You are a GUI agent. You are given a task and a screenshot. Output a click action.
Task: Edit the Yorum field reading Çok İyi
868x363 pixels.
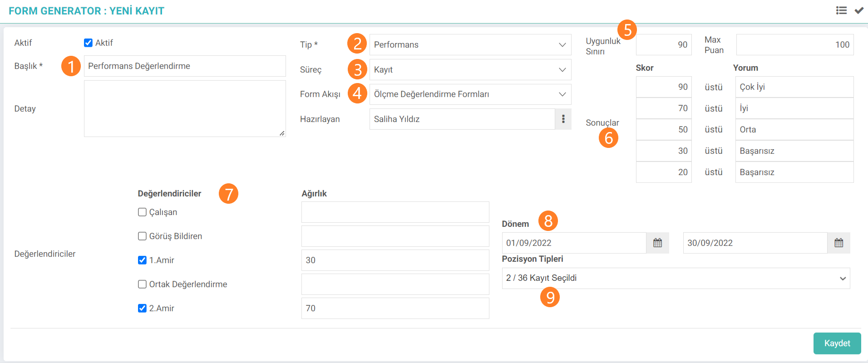pyautogui.click(x=794, y=87)
